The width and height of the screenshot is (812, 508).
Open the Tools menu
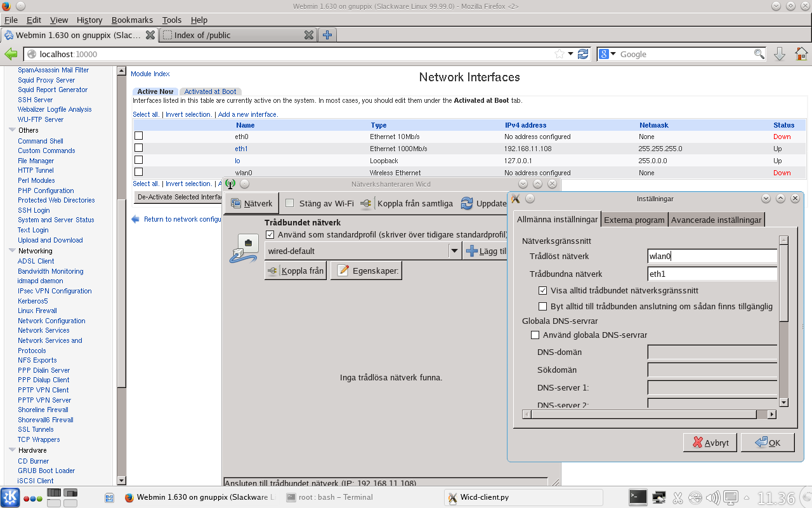tap(171, 20)
